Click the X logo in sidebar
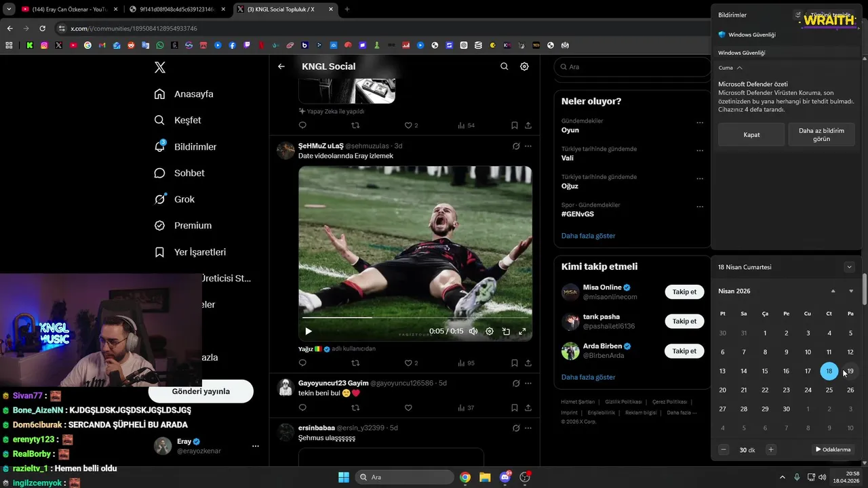868x488 pixels. point(160,67)
